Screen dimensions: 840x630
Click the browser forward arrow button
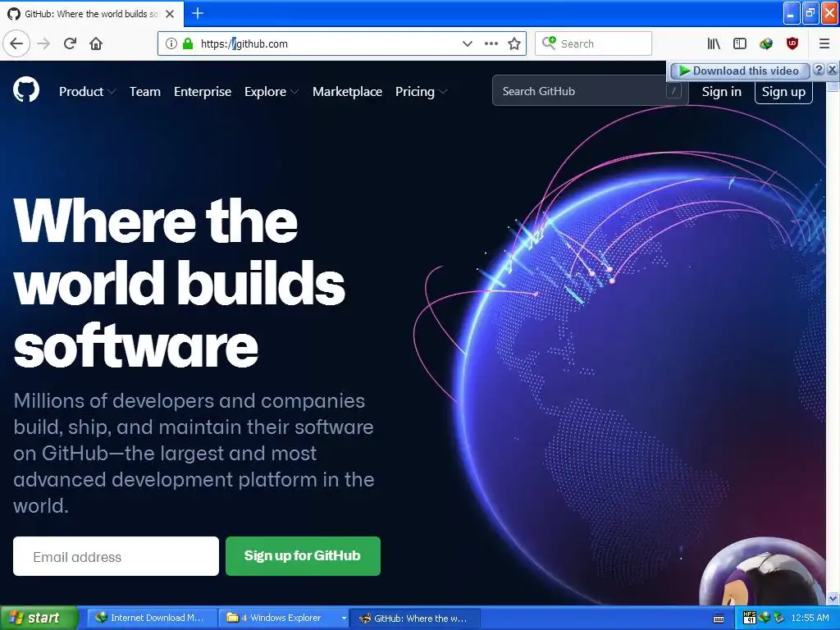(x=44, y=43)
